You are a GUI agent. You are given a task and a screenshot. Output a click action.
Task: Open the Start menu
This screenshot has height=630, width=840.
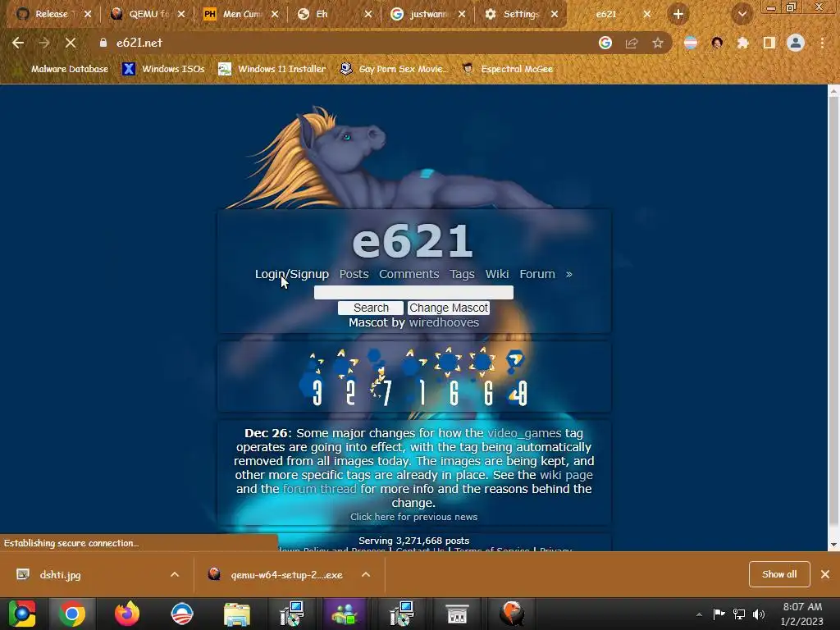point(22,614)
